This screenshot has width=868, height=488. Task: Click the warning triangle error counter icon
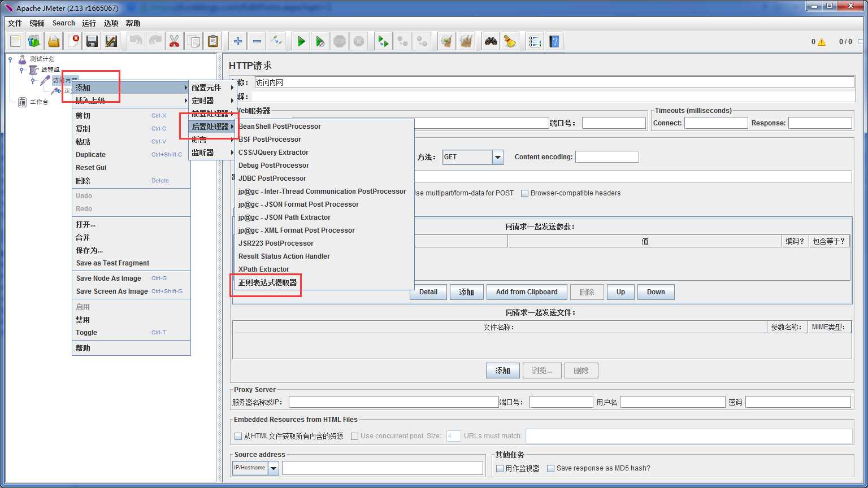pos(822,42)
